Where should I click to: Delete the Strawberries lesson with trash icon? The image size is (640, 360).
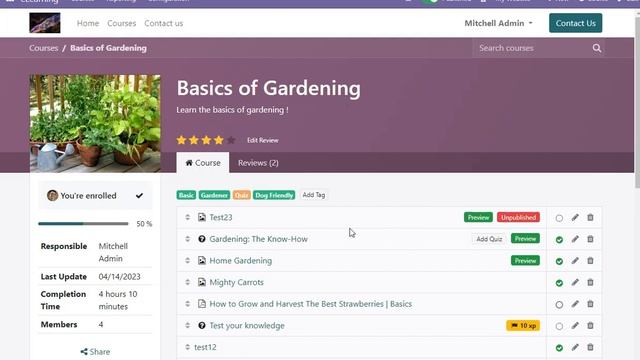tap(590, 304)
